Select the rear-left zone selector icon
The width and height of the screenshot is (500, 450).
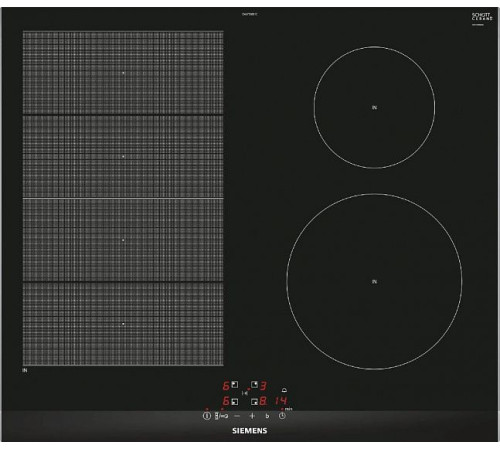pos(235,384)
